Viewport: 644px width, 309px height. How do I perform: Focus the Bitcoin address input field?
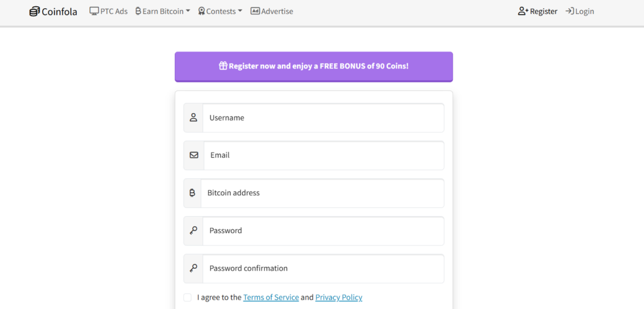click(323, 193)
